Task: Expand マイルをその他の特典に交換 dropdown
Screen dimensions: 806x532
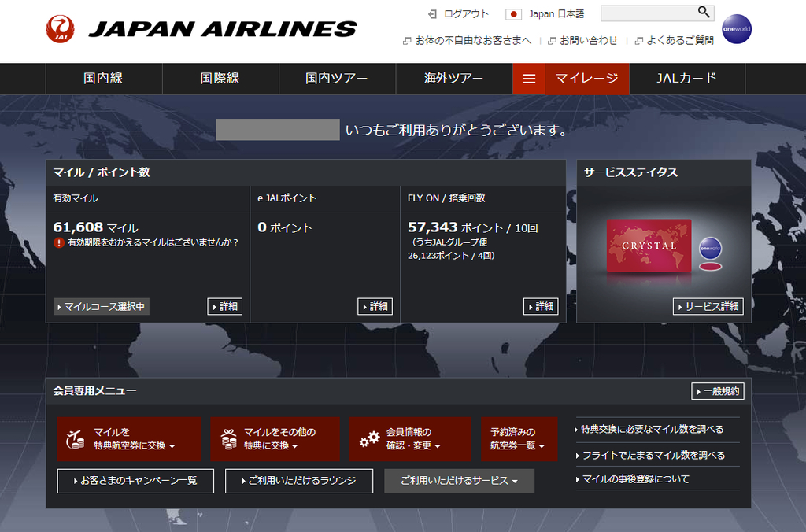Action: point(275,439)
